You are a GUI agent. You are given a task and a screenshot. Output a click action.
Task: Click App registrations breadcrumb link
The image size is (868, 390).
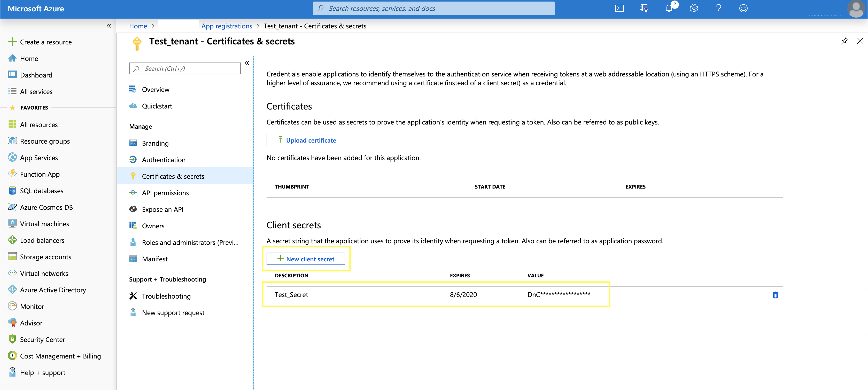pyautogui.click(x=227, y=26)
